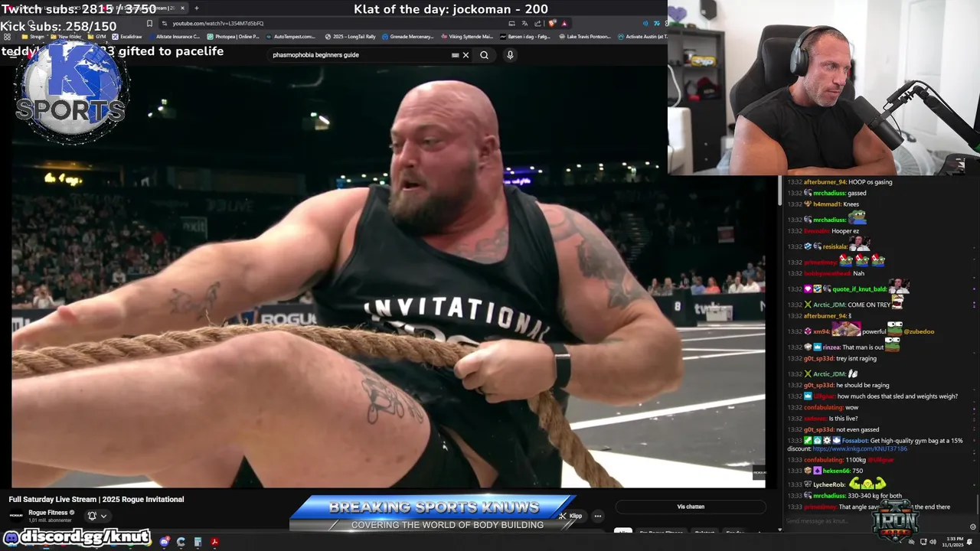Screen dimensions: 980x551
Task: Close the current YouTube browser tab
Action: tap(182, 8)
